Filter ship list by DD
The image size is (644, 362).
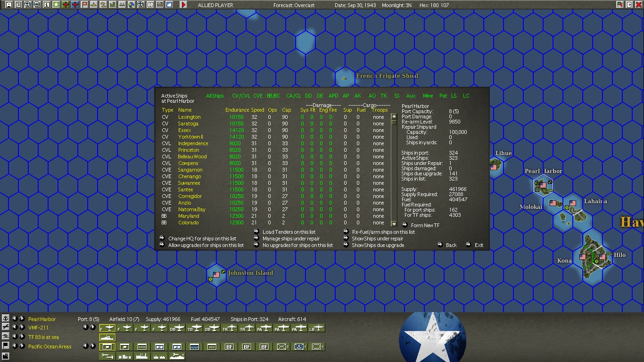click(308, 96)
